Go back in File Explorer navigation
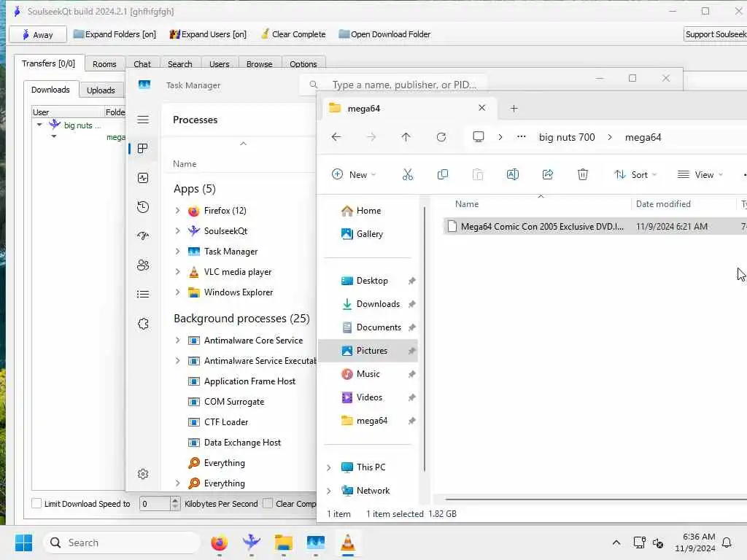The width and height of the screenshot is (747, 560). pos(336,137)
